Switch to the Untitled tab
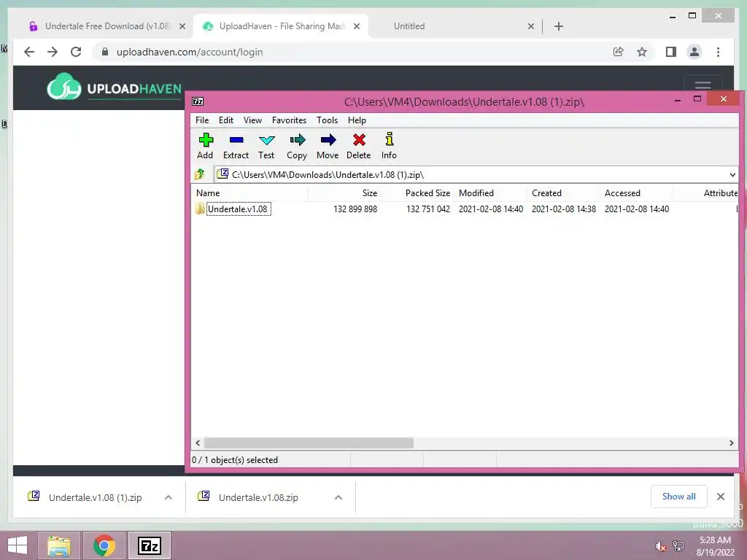This screenshot has width=747, height=560. click(452, 26)
